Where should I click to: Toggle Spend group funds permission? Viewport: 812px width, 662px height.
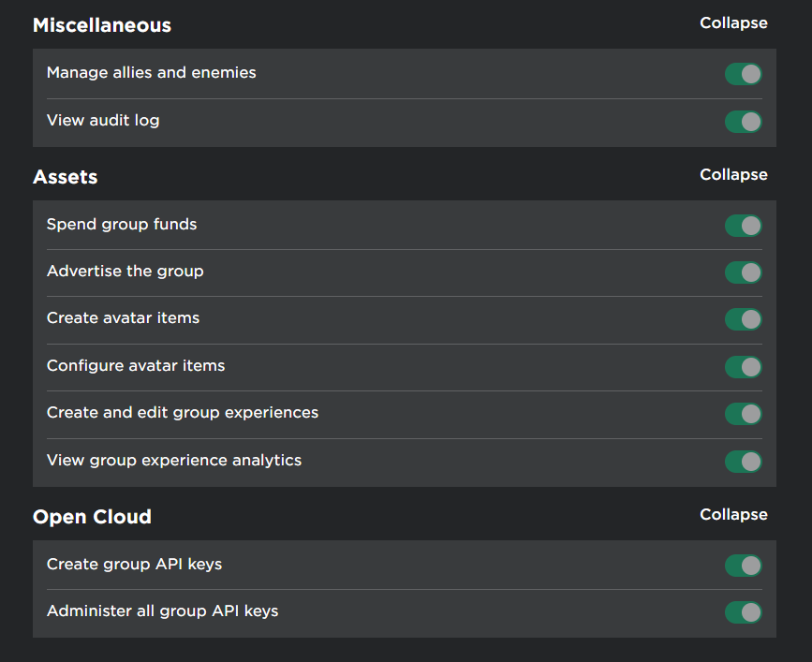[x=743, y=226]
